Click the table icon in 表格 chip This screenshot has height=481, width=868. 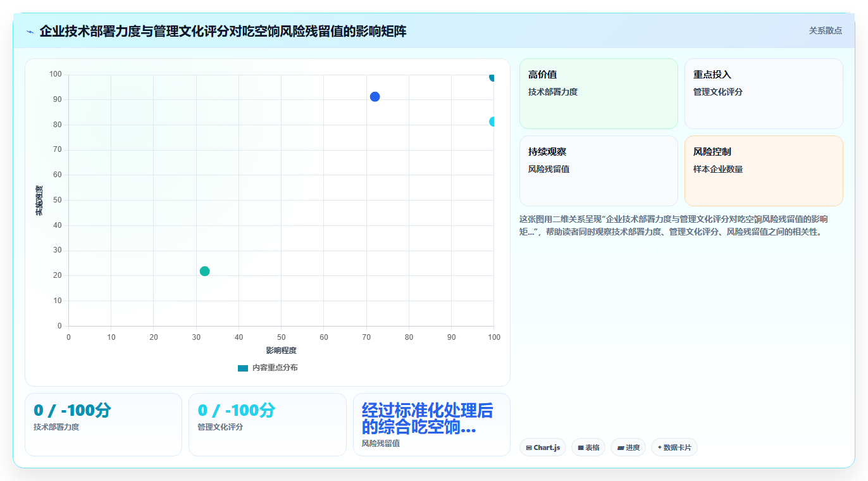click(x=581, y=447)
